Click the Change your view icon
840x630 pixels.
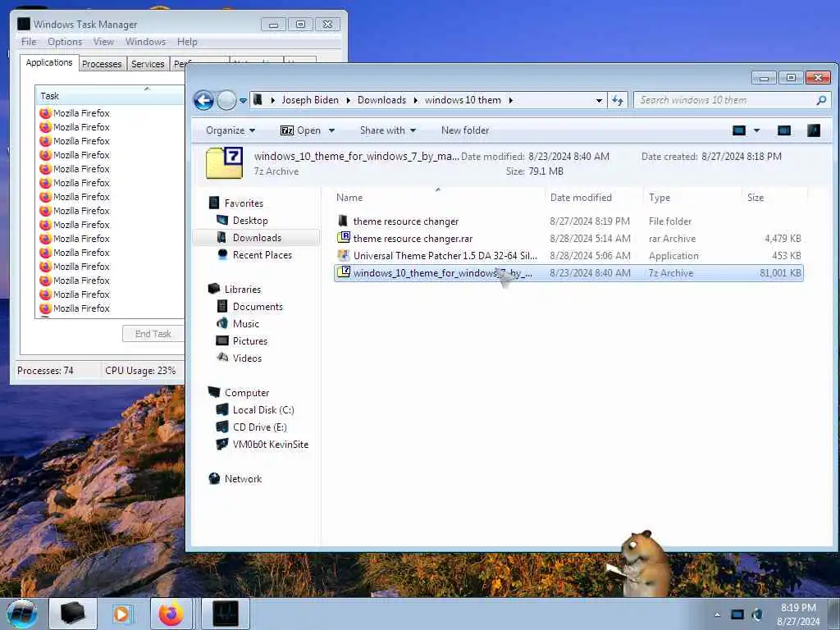[x=739, y=130]
